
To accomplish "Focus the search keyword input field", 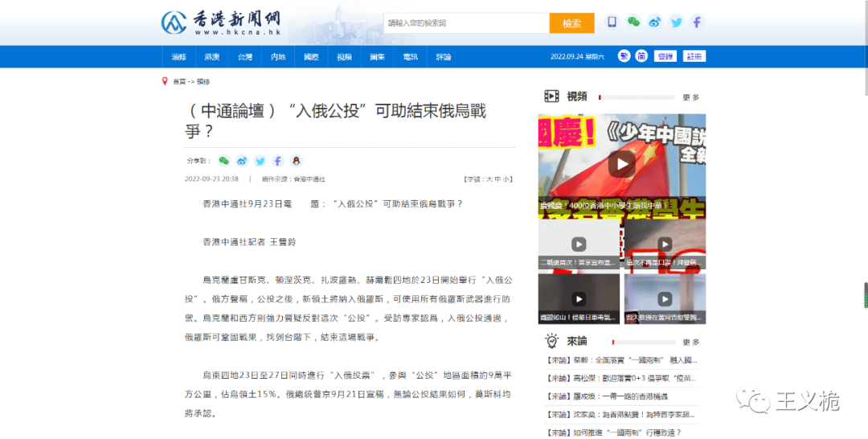I will pyautogui.click(x=466, y=23).
